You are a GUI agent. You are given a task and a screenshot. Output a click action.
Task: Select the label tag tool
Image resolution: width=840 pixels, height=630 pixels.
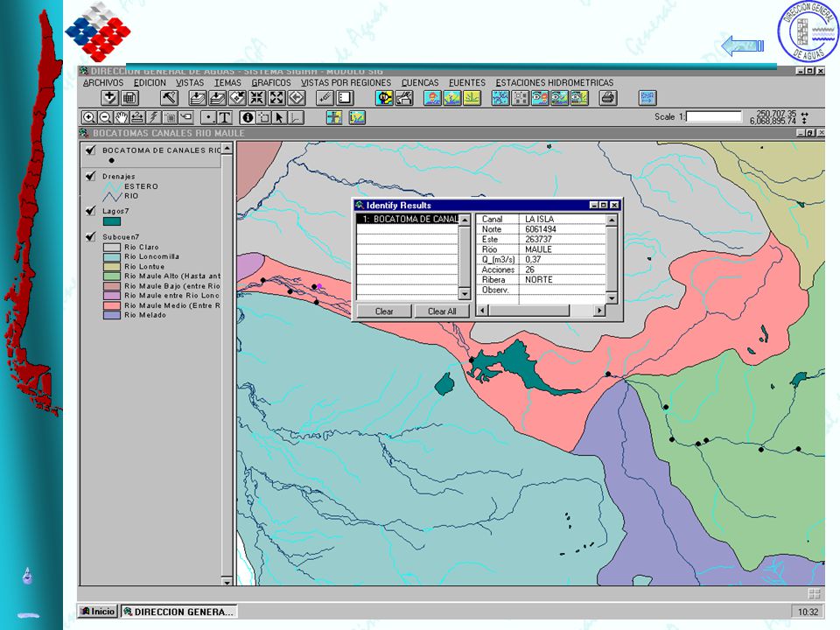point(185,117)
